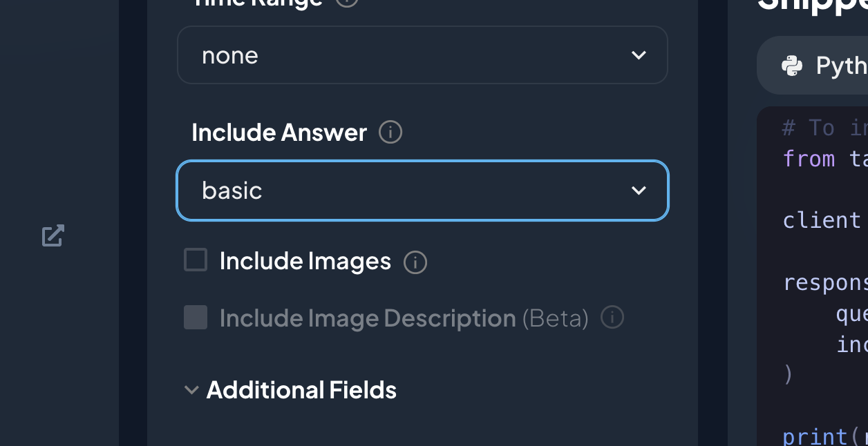Toggle the Include Image Description checkbox
The image size is (868, 446).
click(196, 318)
